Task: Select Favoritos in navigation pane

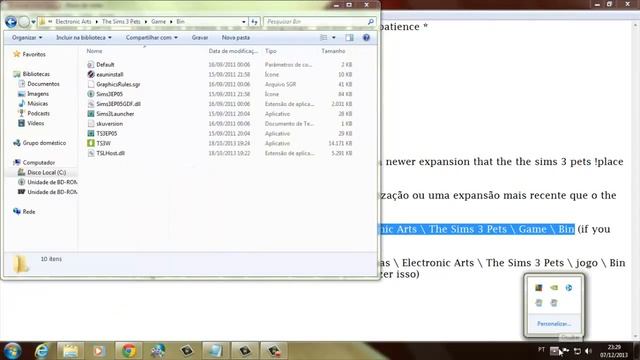Action: (34, 54)
